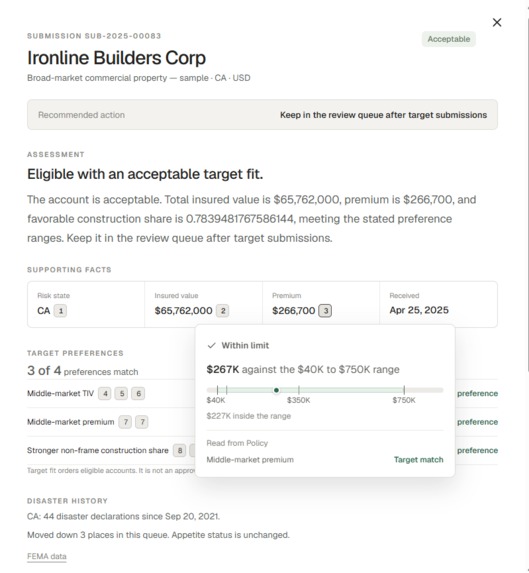Select the Stronger non-frame construction share row
529x573 pixels.
point(262,451)
